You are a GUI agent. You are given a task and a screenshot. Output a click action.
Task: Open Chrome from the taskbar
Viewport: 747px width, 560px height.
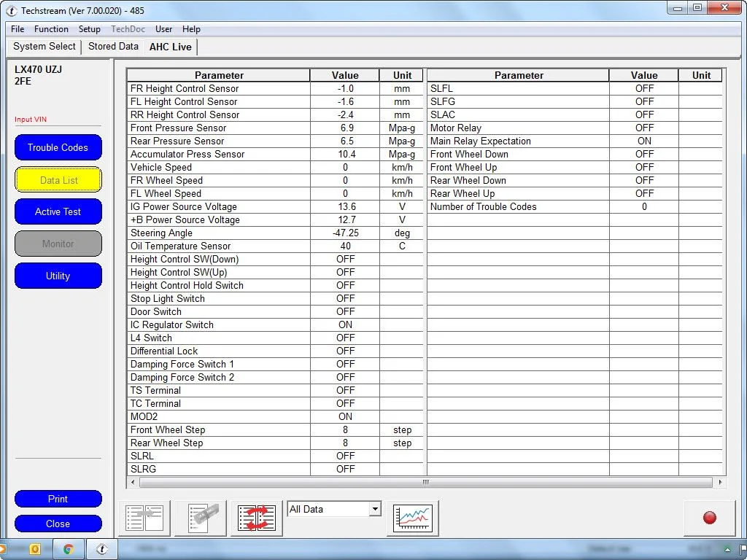[69, 549]
